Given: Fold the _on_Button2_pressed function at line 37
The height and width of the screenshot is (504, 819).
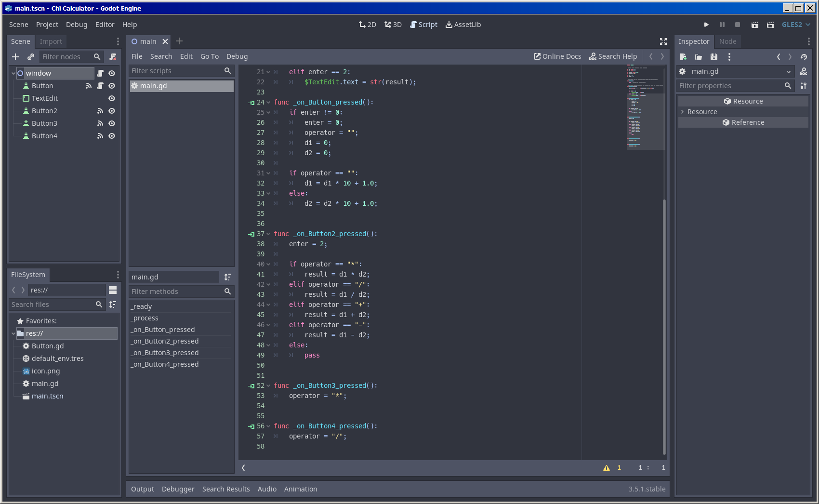Looking at the screenshot, I should tap(268, 234).
